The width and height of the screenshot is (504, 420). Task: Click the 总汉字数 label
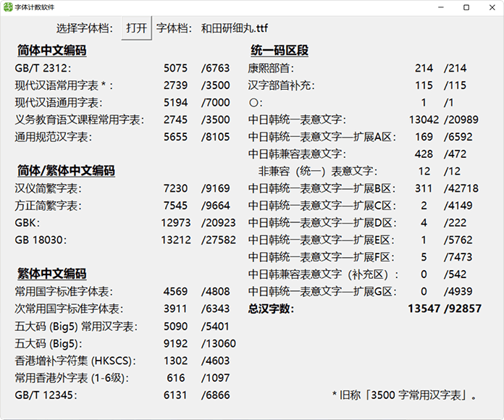(271, 309)
